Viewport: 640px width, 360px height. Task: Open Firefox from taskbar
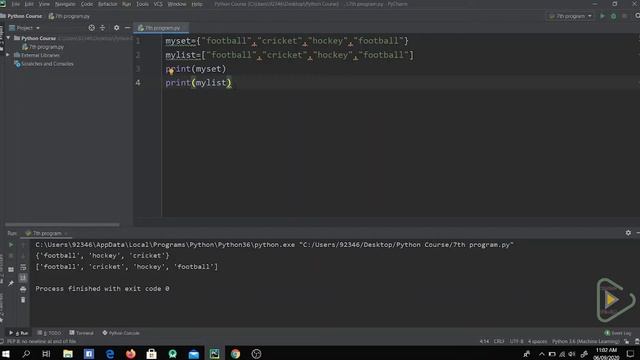click(x=131, y=353)
